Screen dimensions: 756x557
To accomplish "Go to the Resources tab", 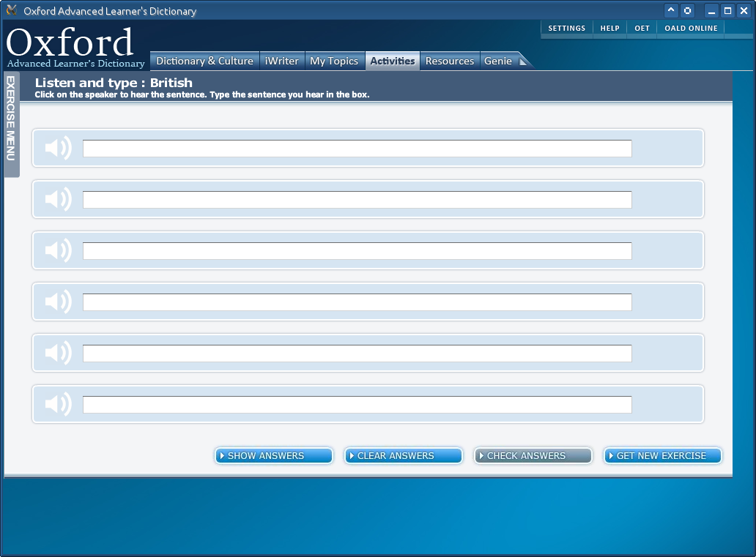I will click(450, 61).
